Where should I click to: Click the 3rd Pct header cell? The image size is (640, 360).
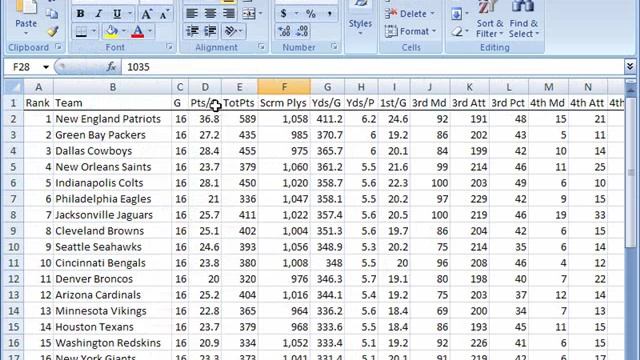(509, 103)
